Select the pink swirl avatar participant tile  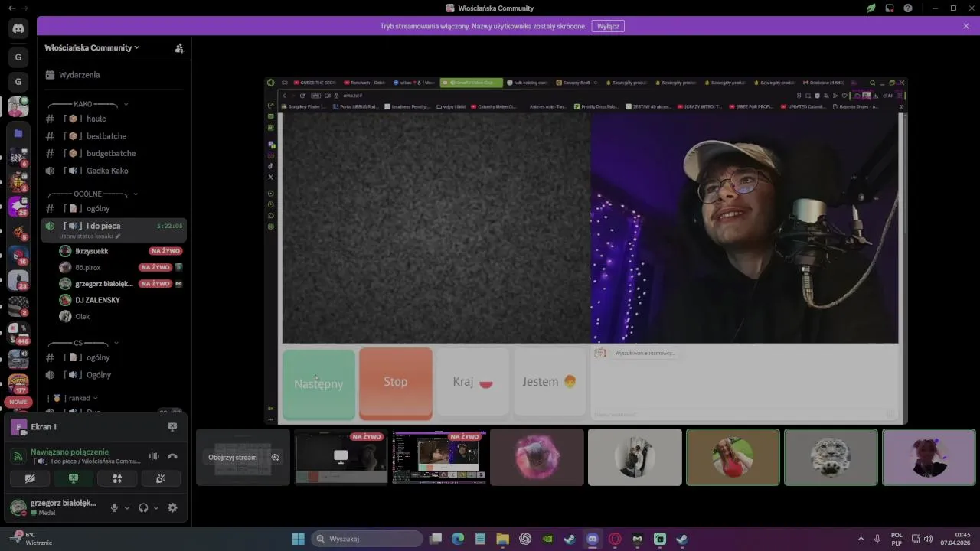537,457
